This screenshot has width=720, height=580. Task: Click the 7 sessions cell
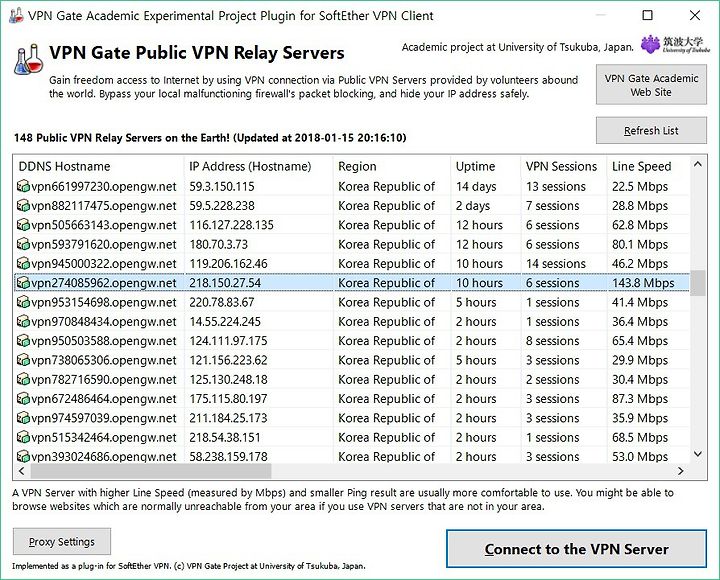coord(552,206)
